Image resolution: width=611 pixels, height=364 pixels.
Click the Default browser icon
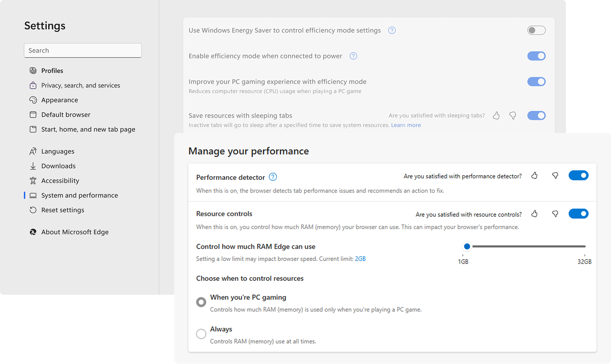pyautogui.click(x=33, y=114)
